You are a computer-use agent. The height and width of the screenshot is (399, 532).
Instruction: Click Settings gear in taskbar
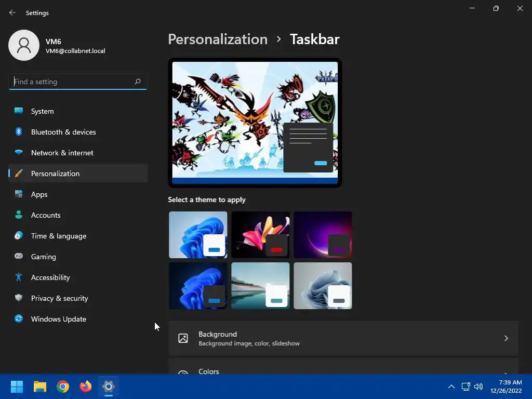pyautogui.click(x=109, y=387)
